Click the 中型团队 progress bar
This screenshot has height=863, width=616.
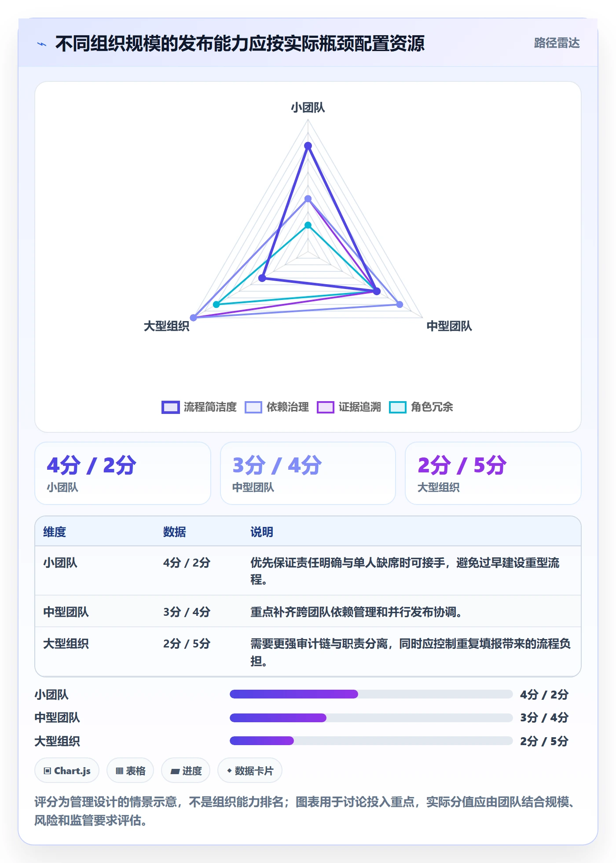[371, 717]
